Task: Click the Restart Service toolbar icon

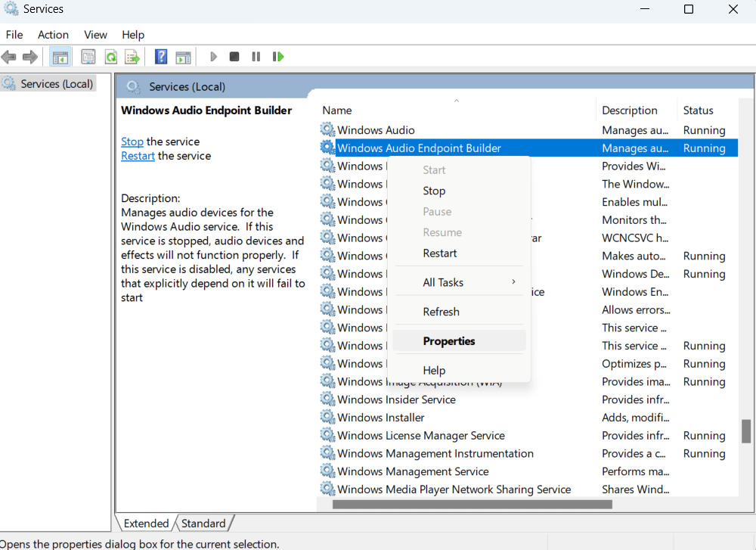Action: [278, 57]
